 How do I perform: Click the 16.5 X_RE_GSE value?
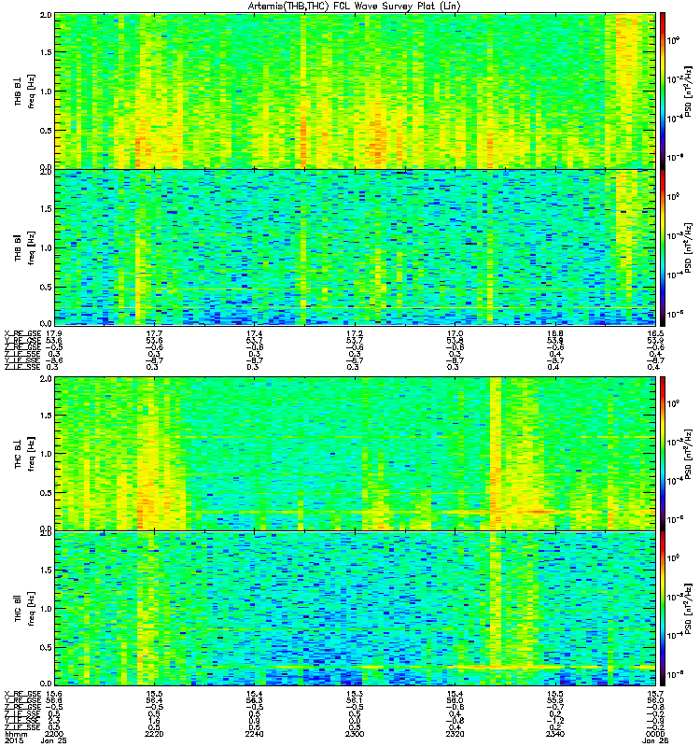(x=655, y=333)
